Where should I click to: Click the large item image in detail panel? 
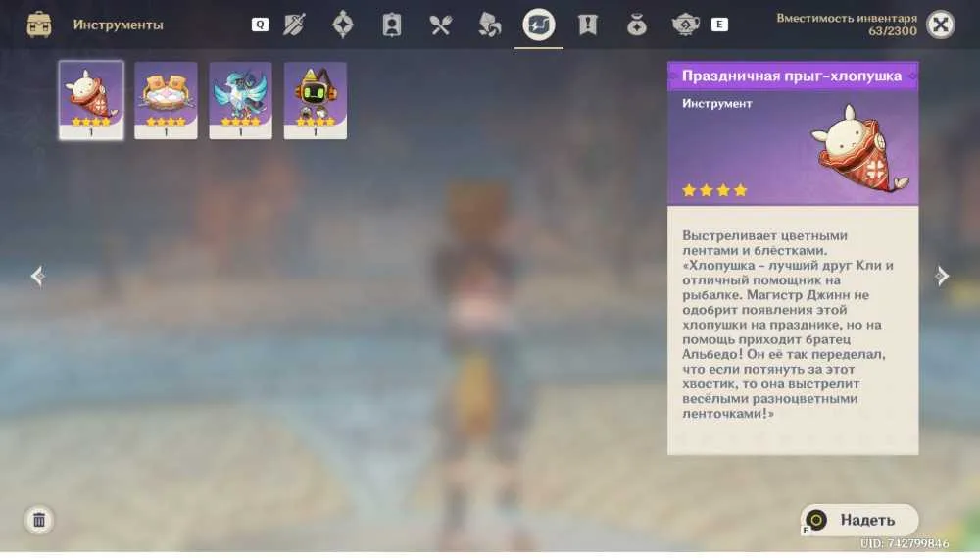tap(860, 149)
